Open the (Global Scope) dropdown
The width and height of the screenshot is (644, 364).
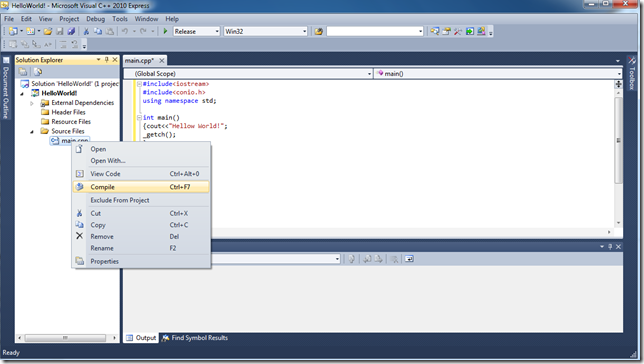click(x=369, y=74)
